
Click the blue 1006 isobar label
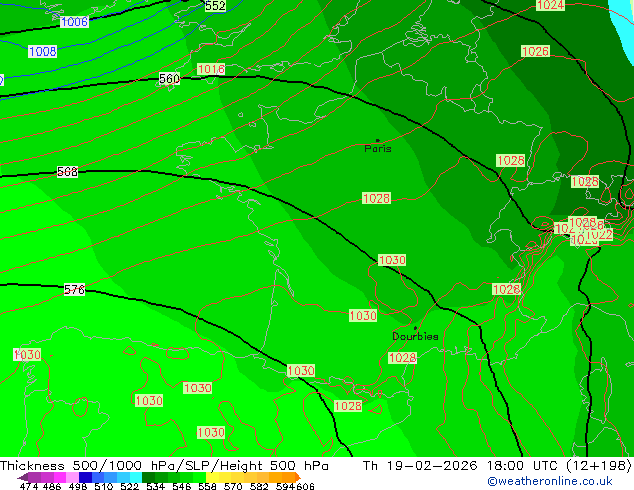[x=74, y=22]
